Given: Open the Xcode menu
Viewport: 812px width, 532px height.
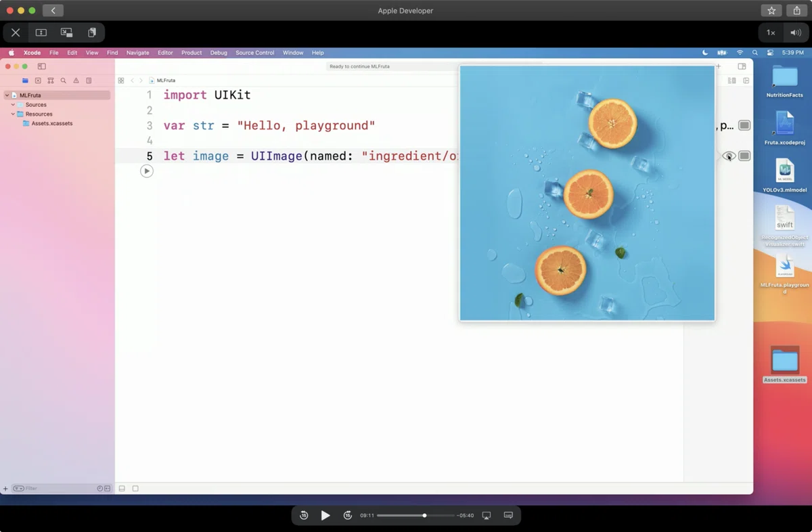Looking at the screenshot, I should tap(32, 53).
